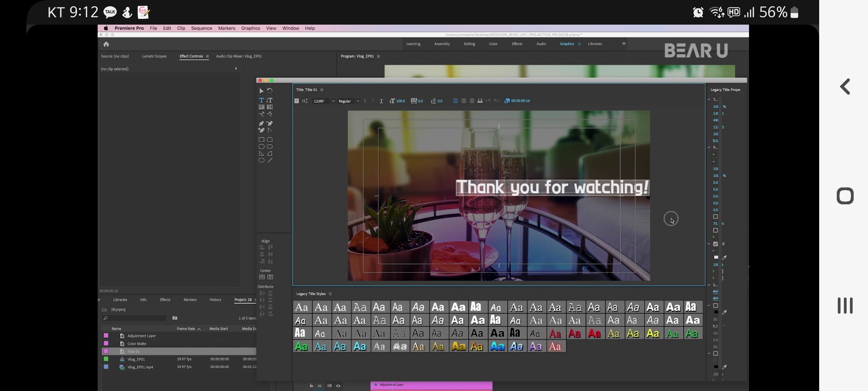Select the Line tool

coord(270,160)
